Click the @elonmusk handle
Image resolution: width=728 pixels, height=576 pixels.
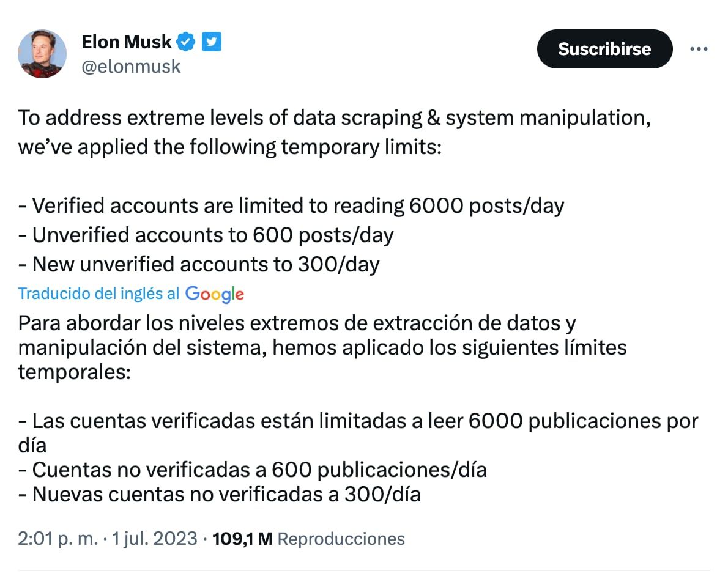click(131, 66)
